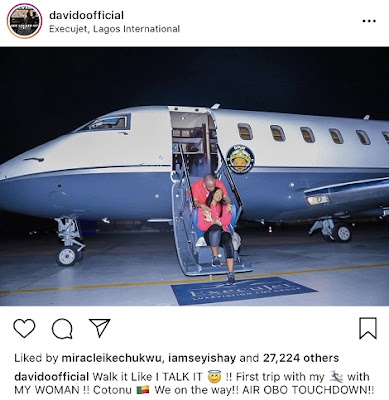View liker miracleikechukwu's profile

(x=112, y=358)
